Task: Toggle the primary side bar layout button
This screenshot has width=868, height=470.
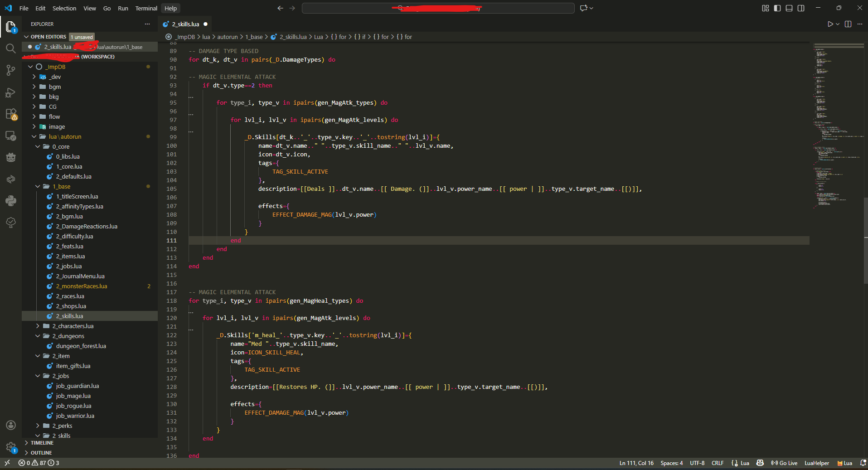Action: [777, 8]
